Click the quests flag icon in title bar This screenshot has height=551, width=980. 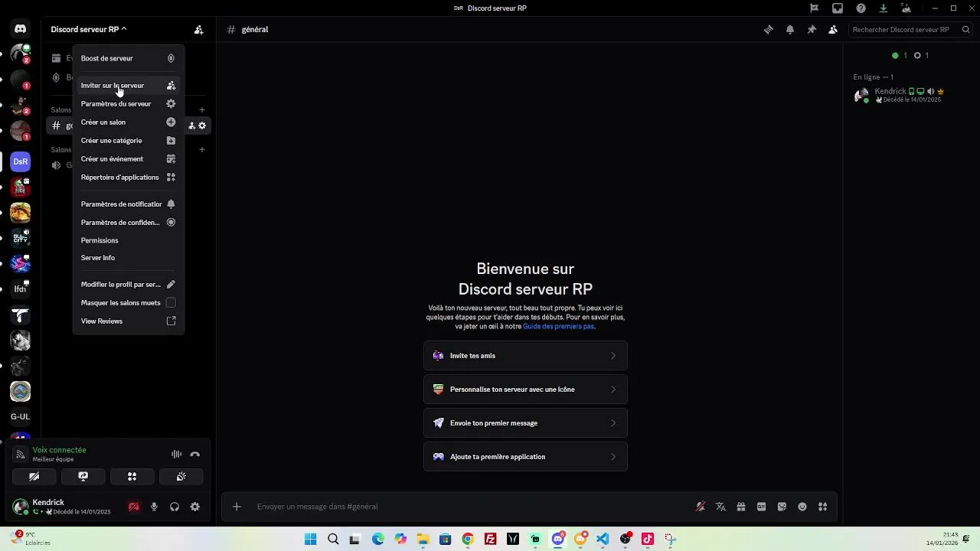815,8
